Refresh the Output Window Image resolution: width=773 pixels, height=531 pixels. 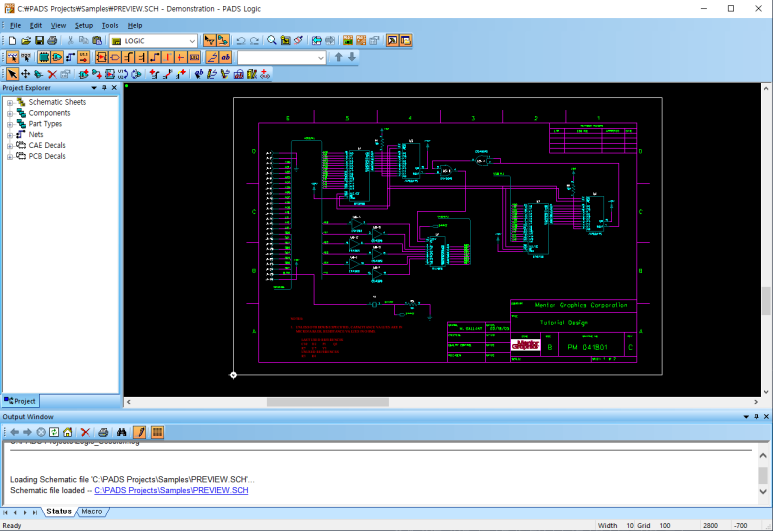click(x=54, y=432)
